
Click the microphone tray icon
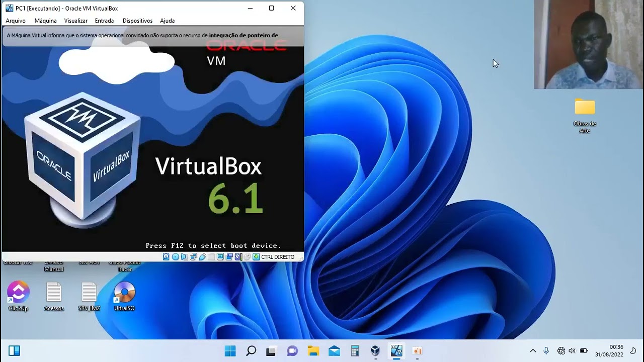coord(546,350)
